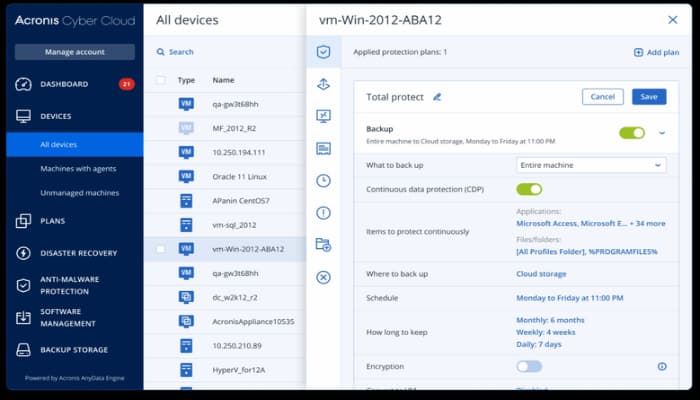Click the search magnifier icon
Viewport: 700px width, 400px height.
[x=160, y=52]
